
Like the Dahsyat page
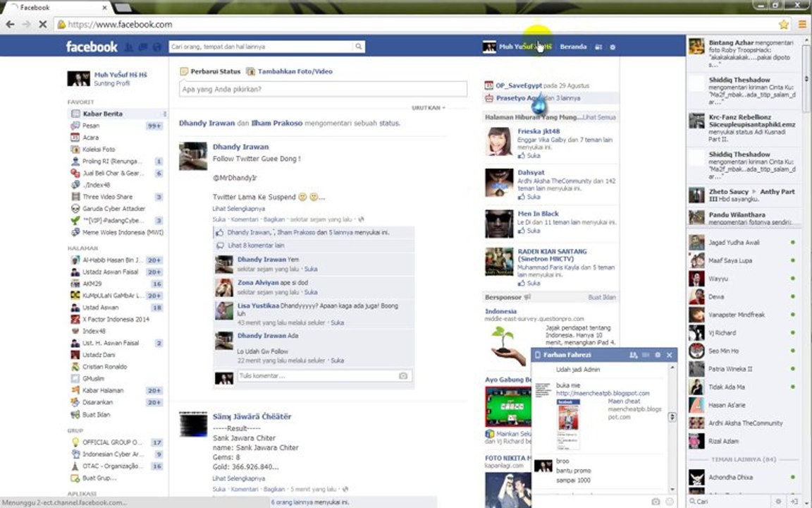point(529,197)
